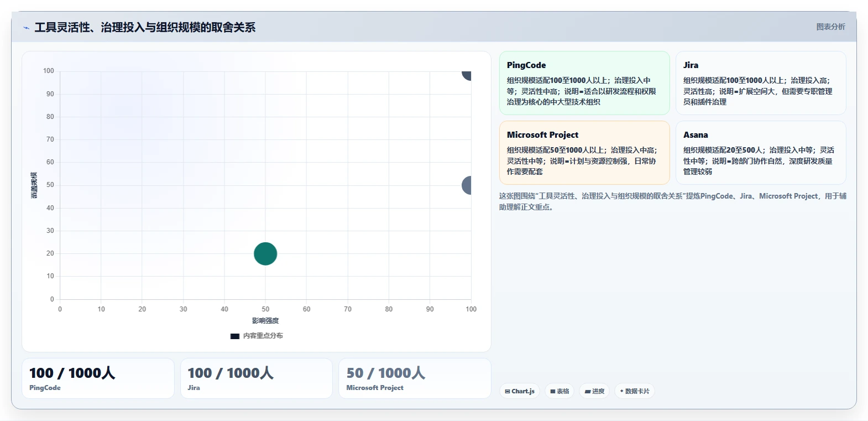This screenshot has width=868, height=421.
Task: Open the Jira description card
Action: [x=761, y=83]
